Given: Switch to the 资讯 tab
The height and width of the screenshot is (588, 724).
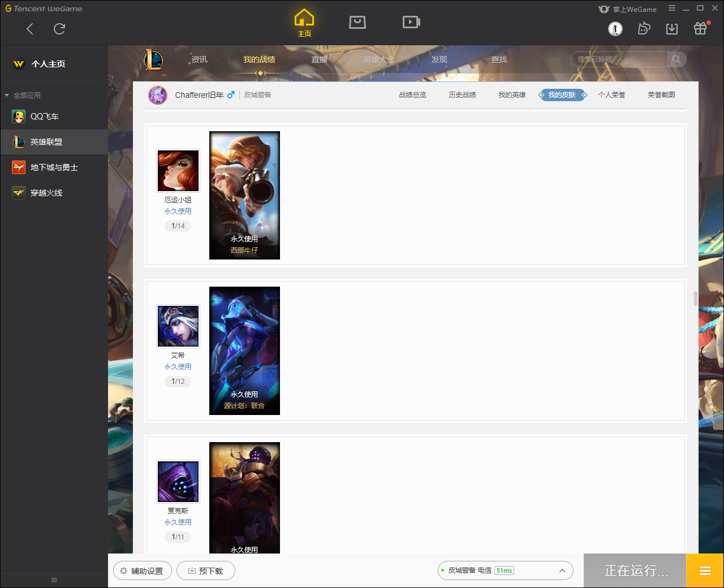Looking at the screenshot, I should pyautogui.click(x=199, y=59).
